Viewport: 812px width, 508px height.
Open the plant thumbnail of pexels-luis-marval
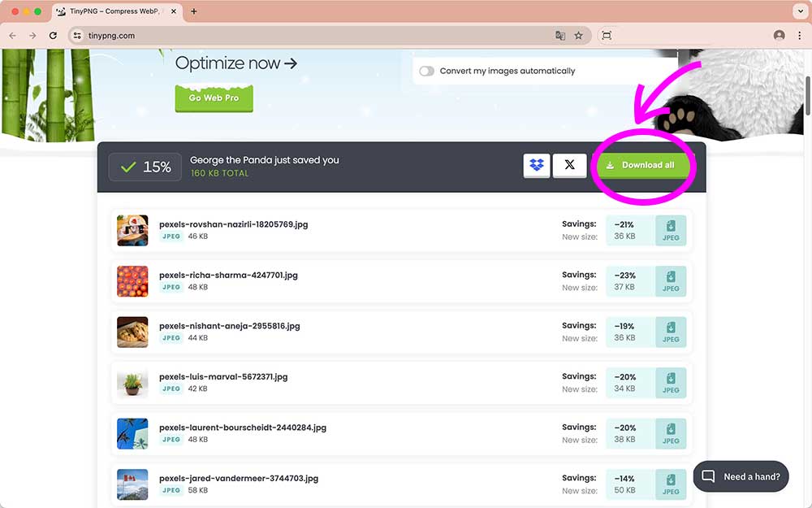132,383
